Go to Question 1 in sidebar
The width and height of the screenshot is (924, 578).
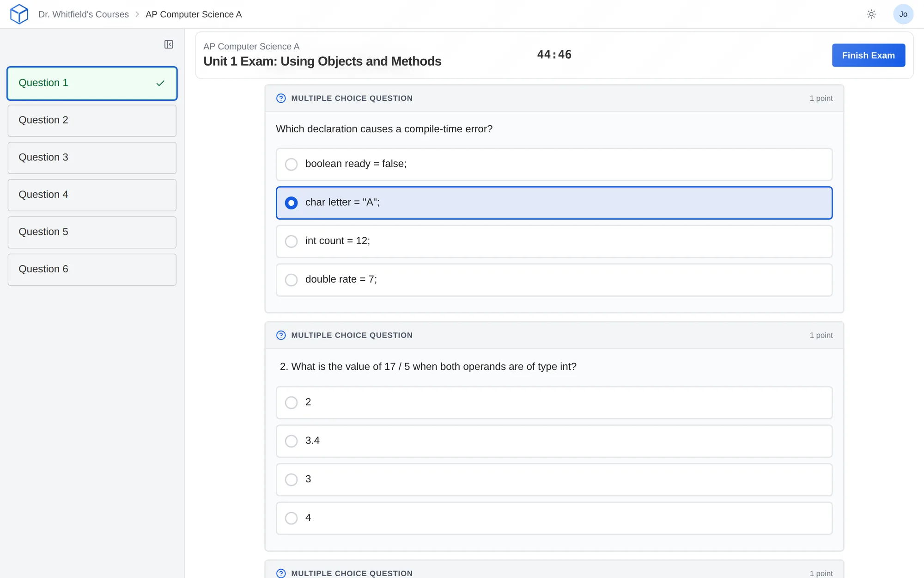(92, 83)
